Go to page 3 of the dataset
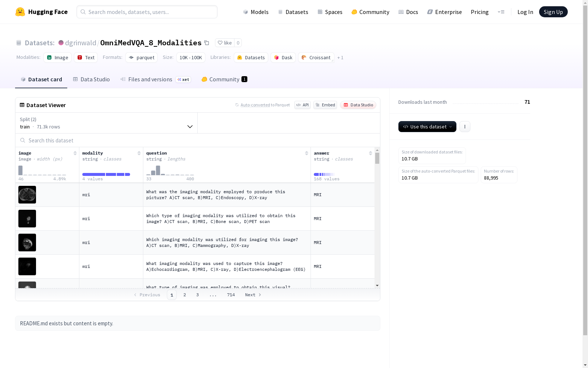The image size is (588, 368). point(197,295)
